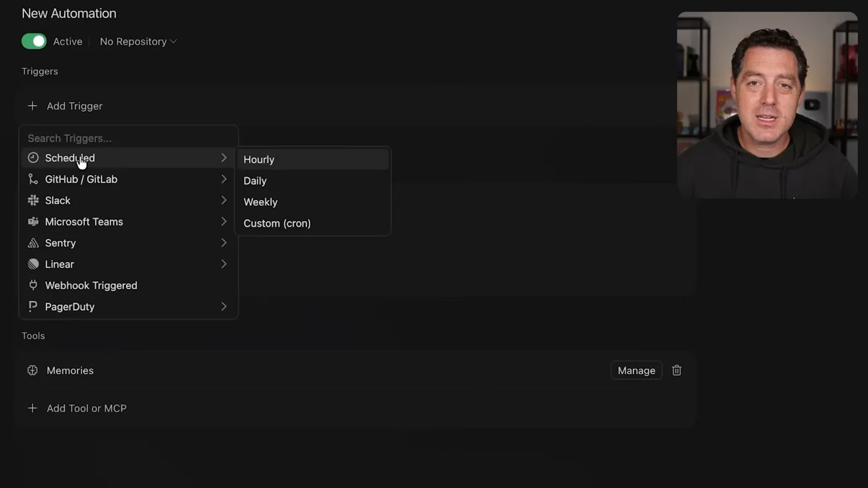Viewport: 868px width, 488px height.
Task: Choose the Weekly schedule option
Action: click(x=312, y=202)
